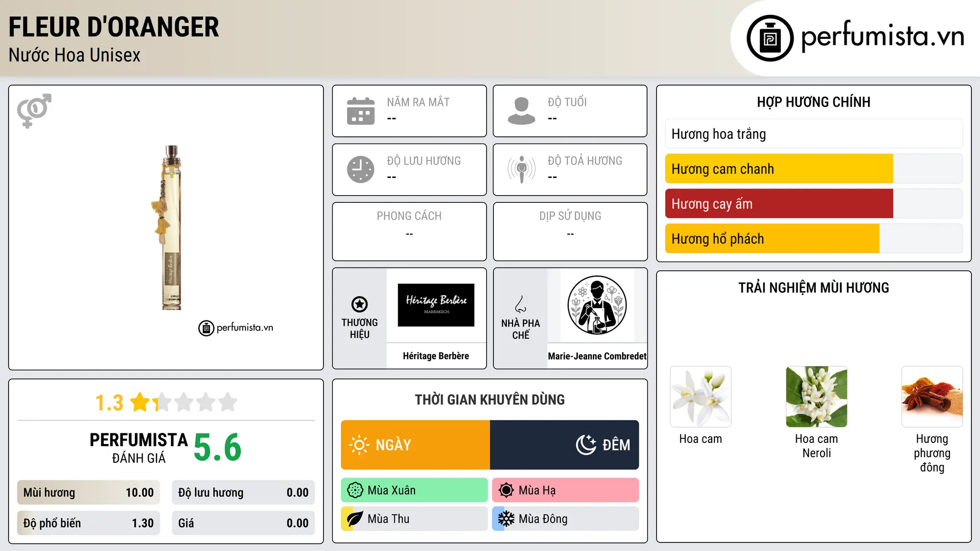Click the THƯƠNG HIỆU label
This screenshot has height=551, width=980.
coord(359,329)
